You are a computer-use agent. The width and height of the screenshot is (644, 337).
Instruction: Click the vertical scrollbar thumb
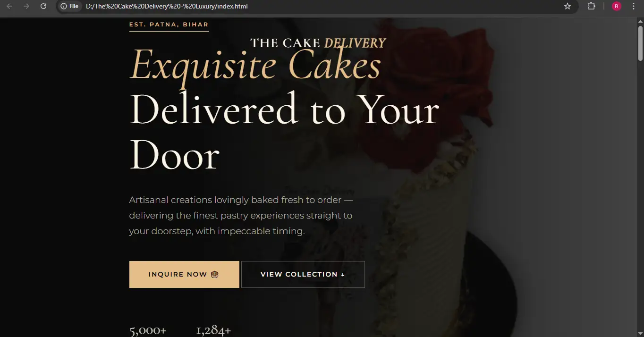[641, 42]
